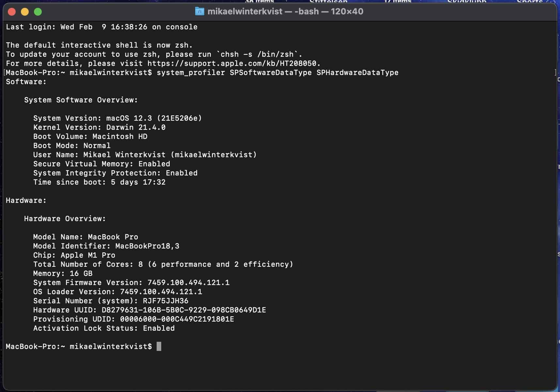Screen dimensions: 560x392
Task: Click the 'Kernel Version: Darwin 21.4.0' line
Action: [99, 128]
